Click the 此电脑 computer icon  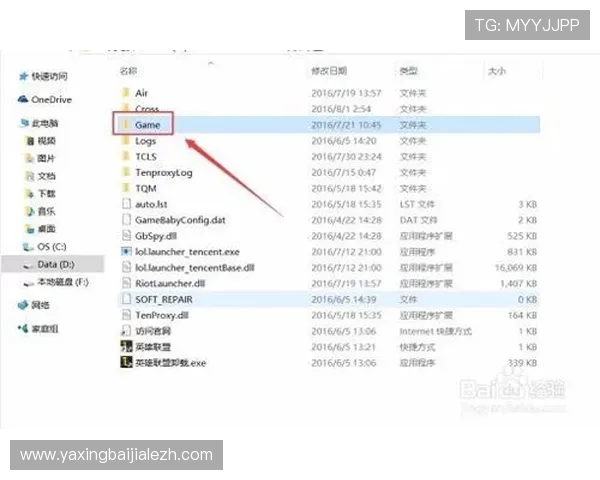tap(24, 123)
